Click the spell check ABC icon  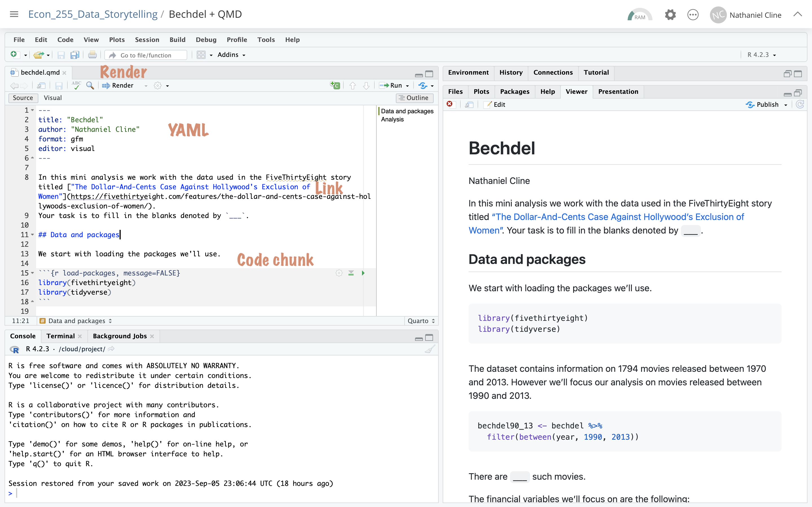pyautogui.click(x=76, y=86)
